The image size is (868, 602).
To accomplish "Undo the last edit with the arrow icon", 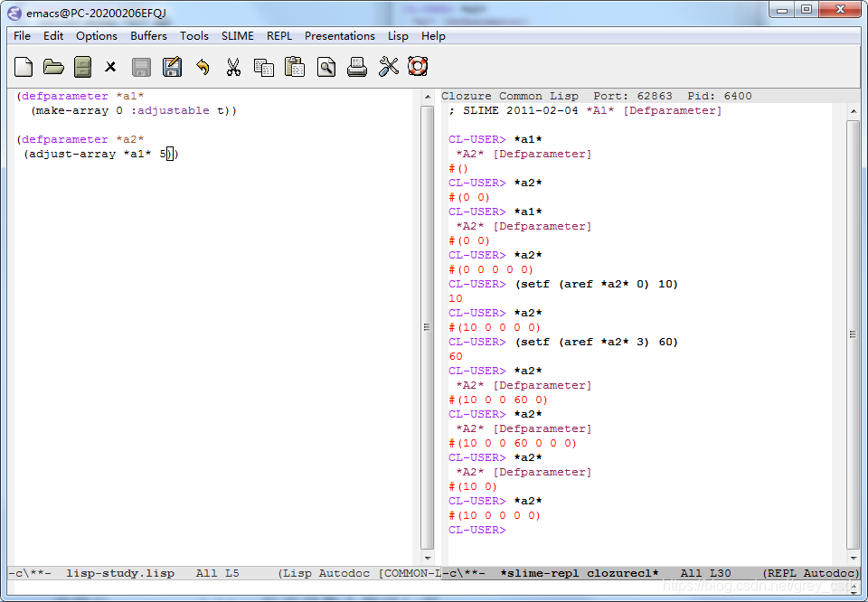I will pos(201,66).
